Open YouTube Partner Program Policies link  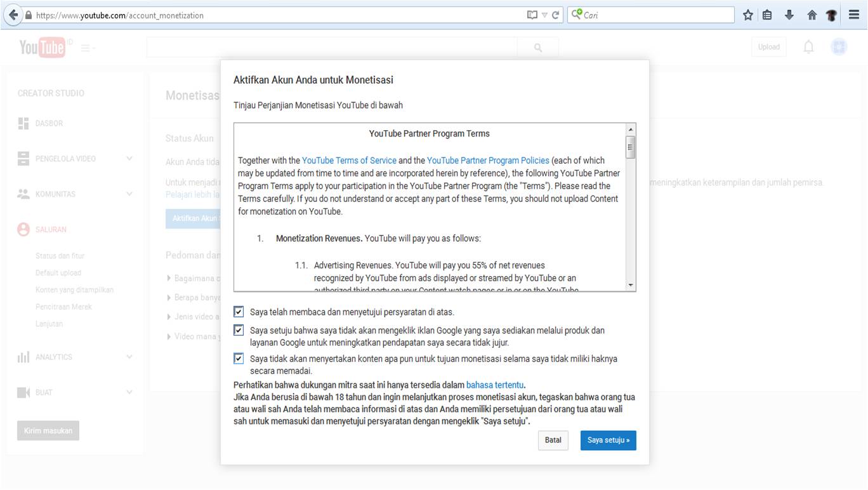pos(488,161)
